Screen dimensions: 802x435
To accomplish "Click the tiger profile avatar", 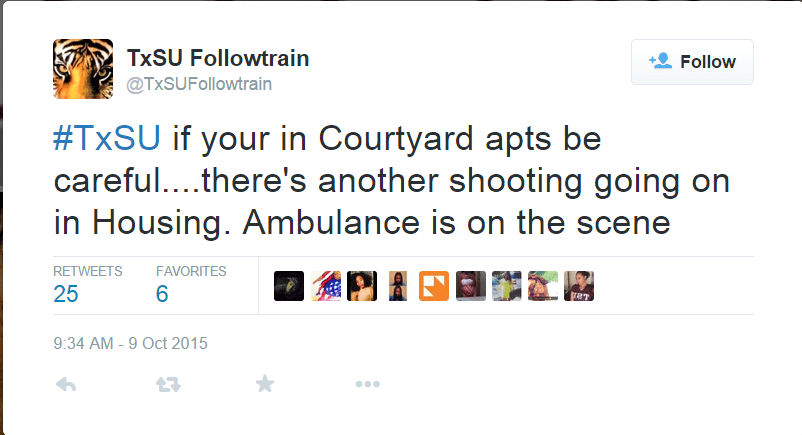I will pyautogui.click(x=83, y=69).
